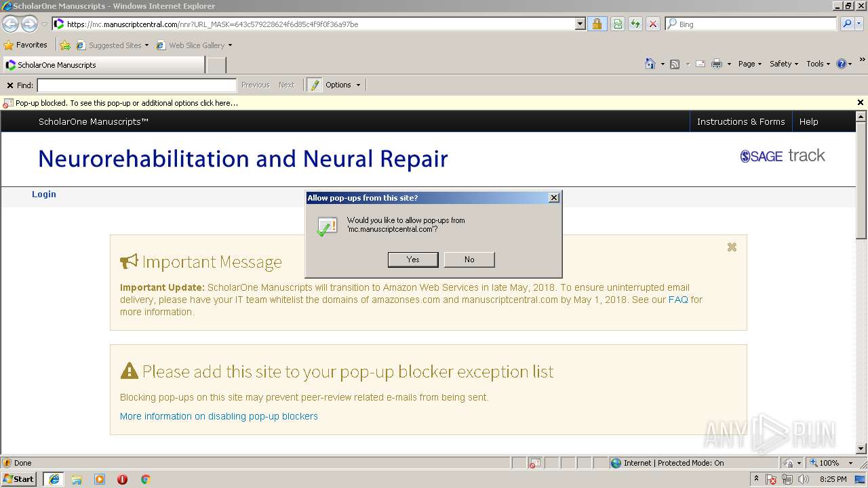The height and width of the screenshot is (488, 868).
Task: Expand the Home button dropdown arrow
Action: pyautogui.click(x=663, y=64)
